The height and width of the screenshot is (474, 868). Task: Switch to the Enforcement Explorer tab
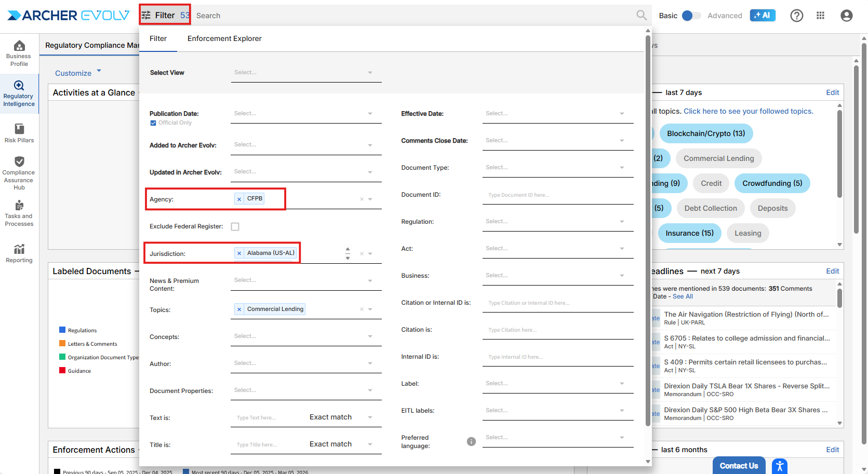[x=224, y=38]
